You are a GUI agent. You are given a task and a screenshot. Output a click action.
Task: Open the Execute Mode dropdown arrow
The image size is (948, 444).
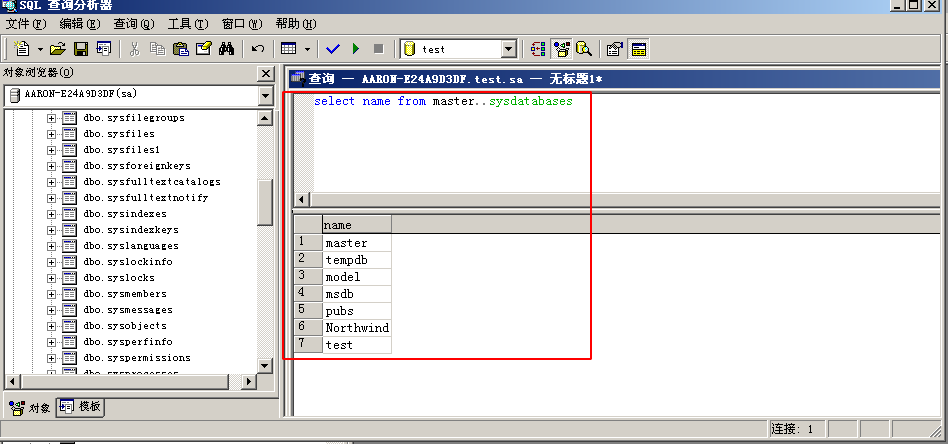coord(307,49)
